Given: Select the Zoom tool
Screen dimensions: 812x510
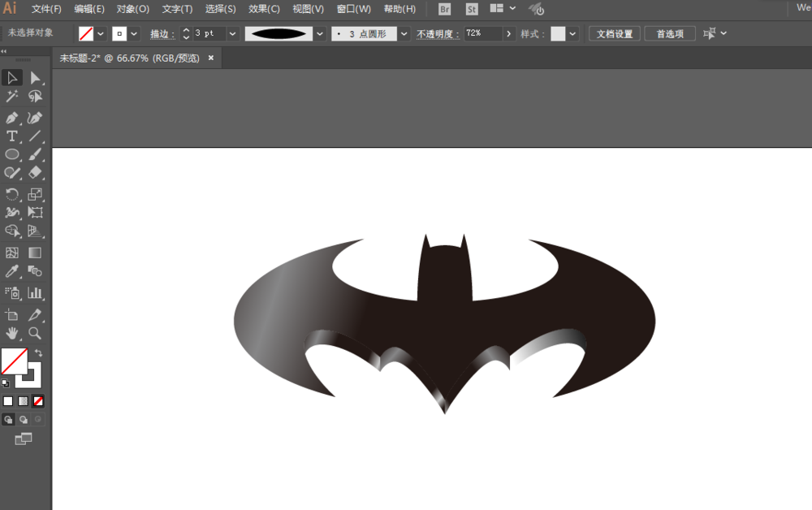Looking at the screenshot, I should 35,333.
